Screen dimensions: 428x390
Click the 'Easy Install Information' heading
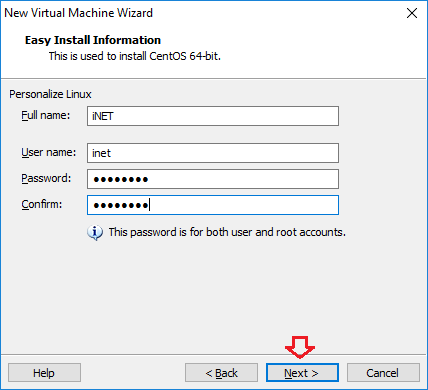[93, 40]
